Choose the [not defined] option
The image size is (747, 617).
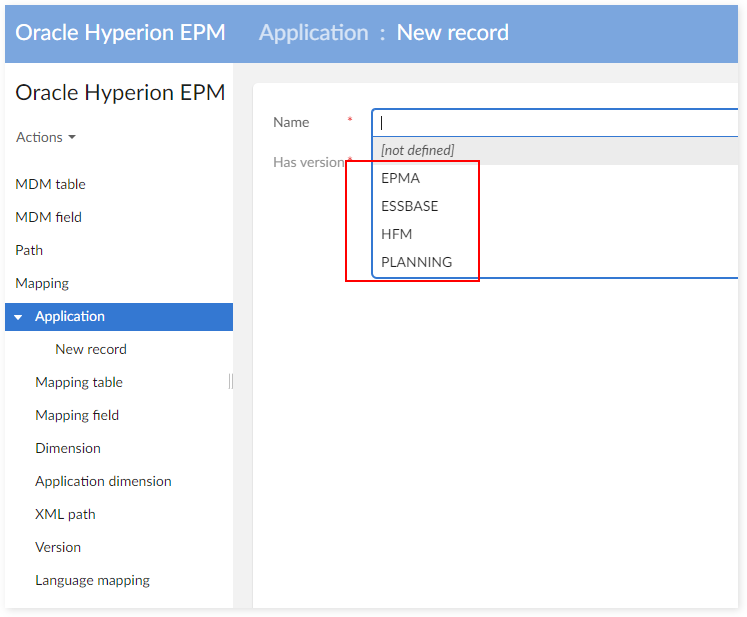[x=418, y=150]
